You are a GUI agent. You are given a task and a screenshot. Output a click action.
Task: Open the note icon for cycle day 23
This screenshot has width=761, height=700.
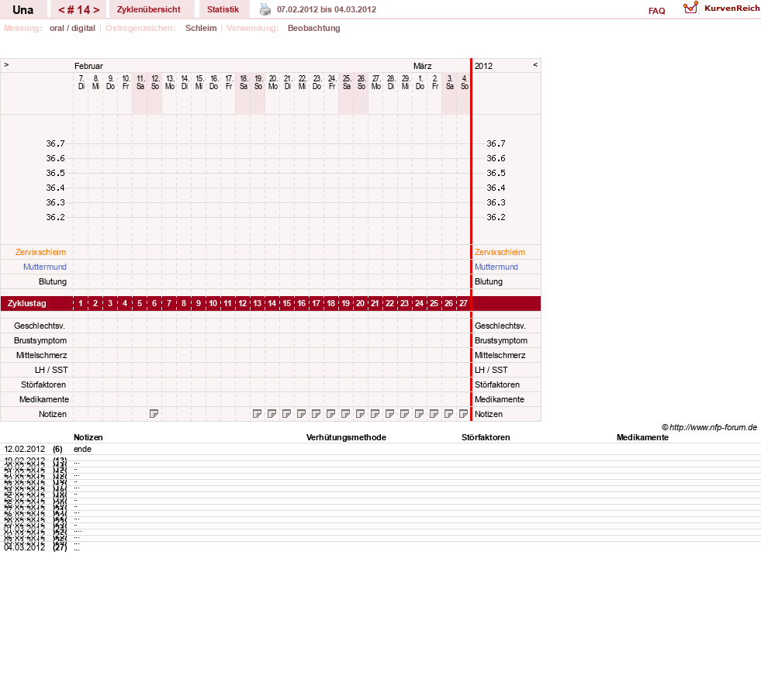coord(404,414)
